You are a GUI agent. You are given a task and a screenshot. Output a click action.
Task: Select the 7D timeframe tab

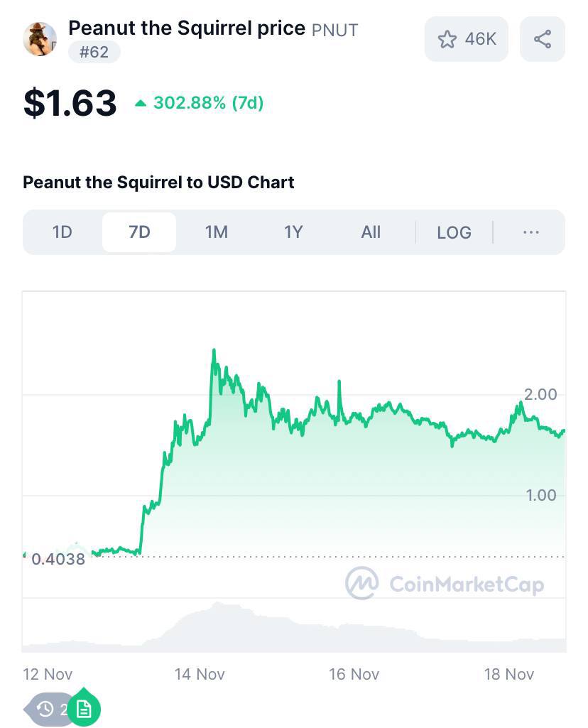[x=139, y=232]
